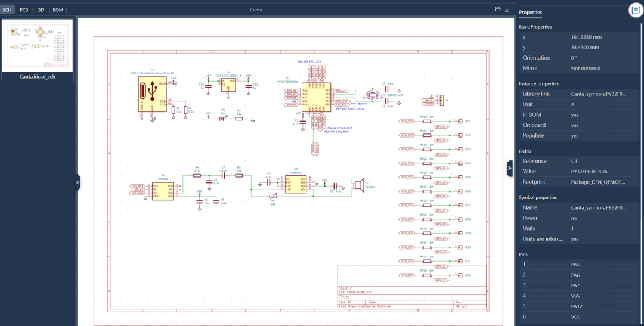Click the Footprint field value
The image size is (644, 326).
[x=599, y=182]
